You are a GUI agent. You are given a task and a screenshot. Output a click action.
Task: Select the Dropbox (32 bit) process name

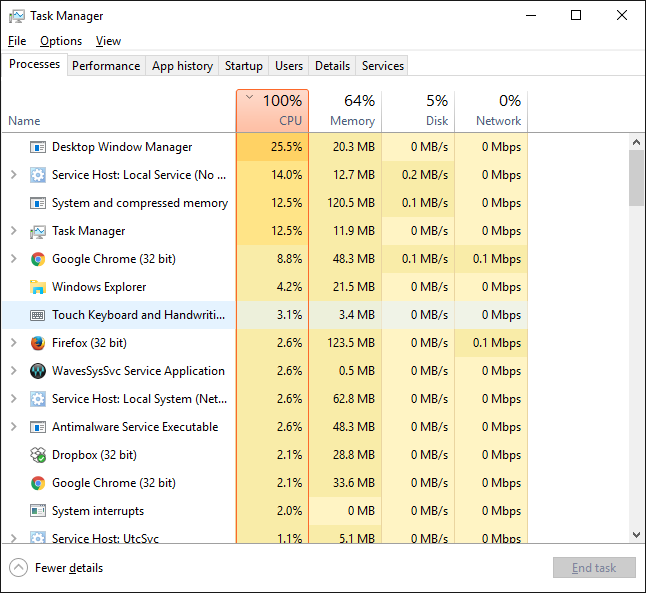pos(94,455)
